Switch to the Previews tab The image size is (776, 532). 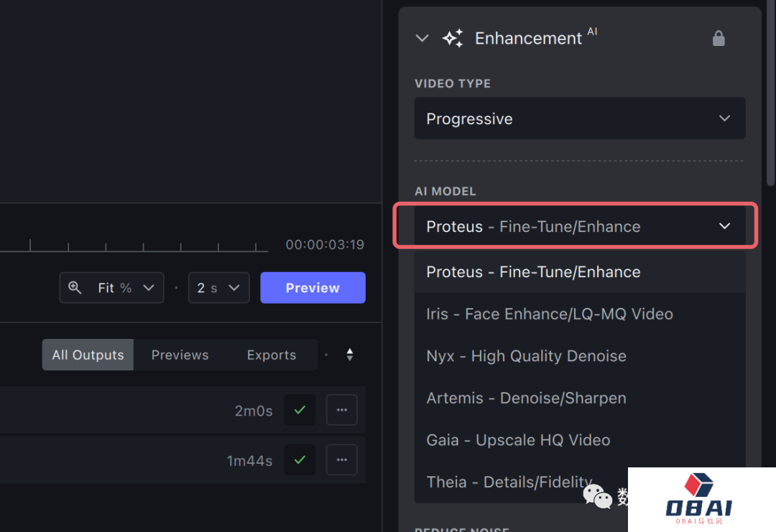pos(180,355)
